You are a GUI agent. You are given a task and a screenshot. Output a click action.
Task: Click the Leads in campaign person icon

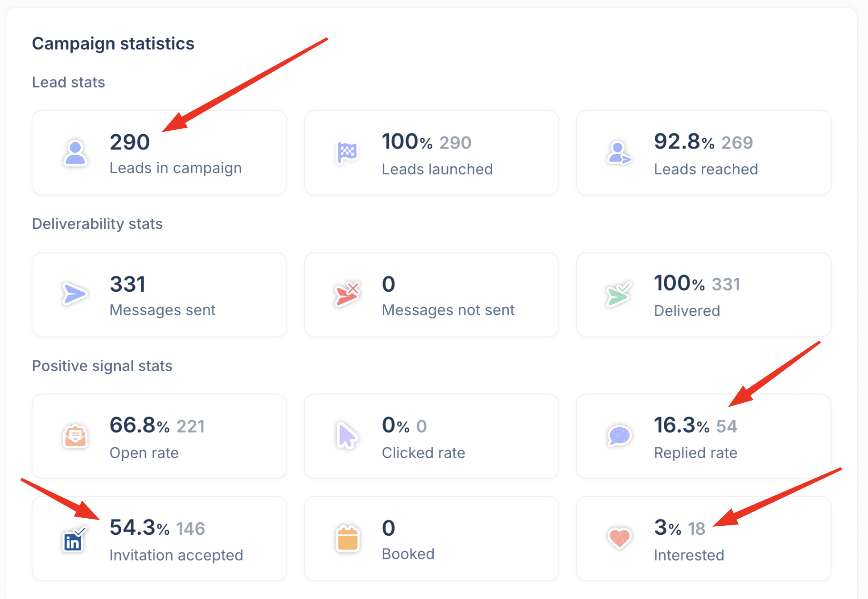pos(75,153)
